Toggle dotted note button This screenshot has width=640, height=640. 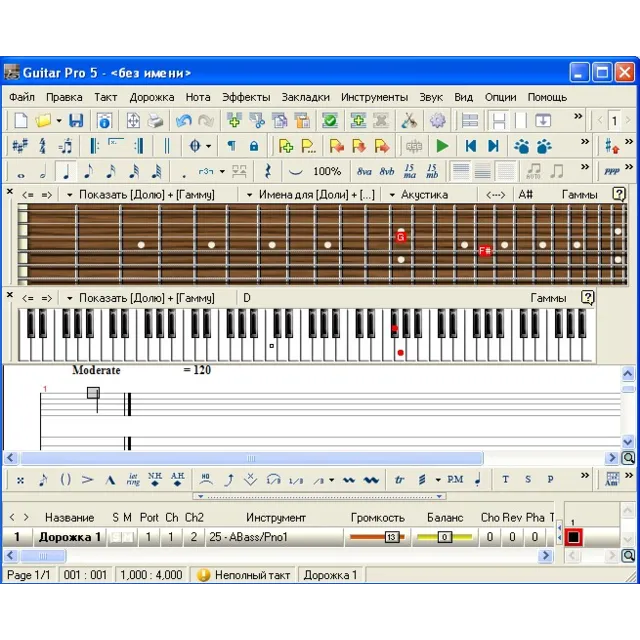[x=184, y=175]
